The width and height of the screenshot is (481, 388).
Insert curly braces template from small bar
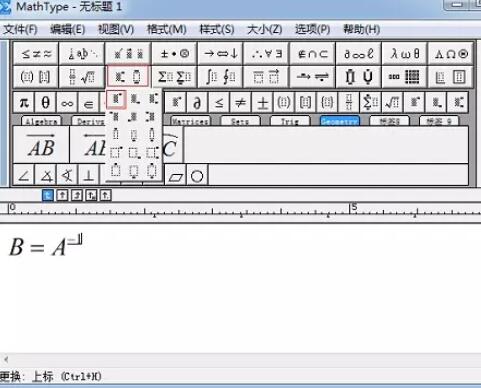pyautogui.click(x=327, y=102)
